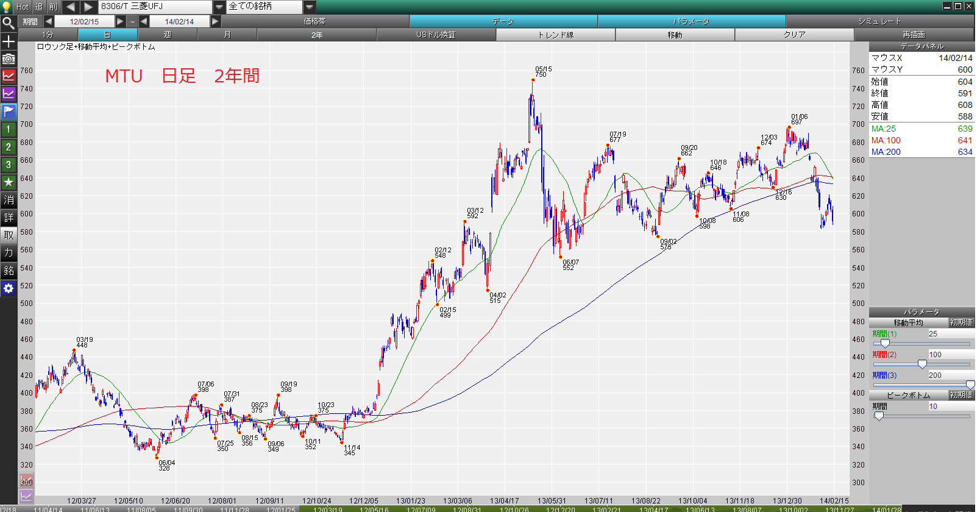The image size is (980, 512).
Task: Click the 期間(1) value field 25
Action: (x=951, y=334)
